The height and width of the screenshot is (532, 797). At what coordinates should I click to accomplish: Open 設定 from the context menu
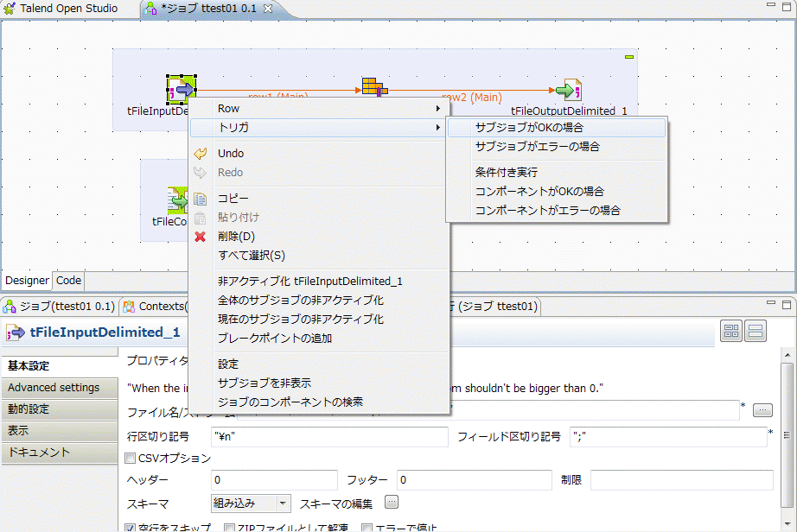tap(319, 364)
